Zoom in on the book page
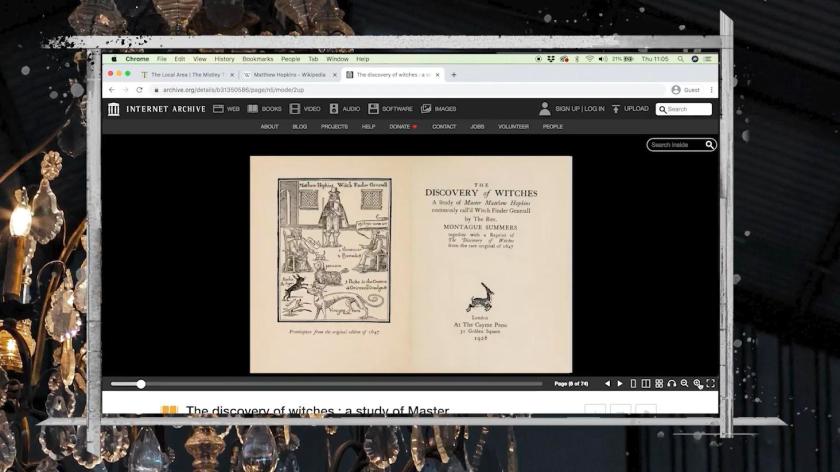 pos(698,384)
